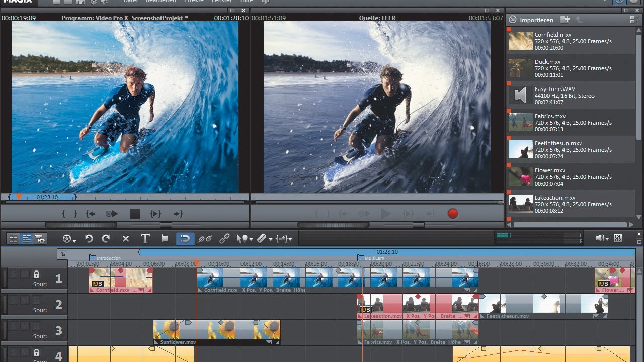The height and width of the screenshot is (362, 644).
Task: Click the Undo arrow in the timeline toolbar
Action: click(89, 239)
